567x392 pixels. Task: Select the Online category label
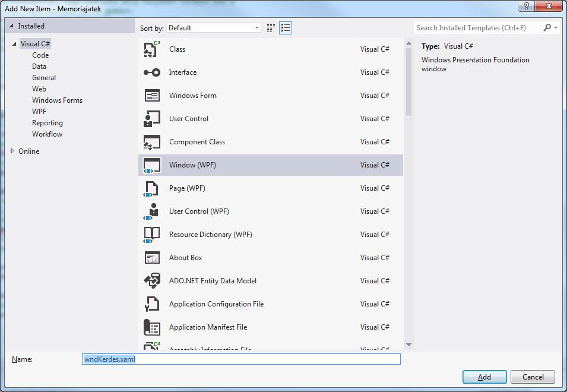(x=29, y=151)
